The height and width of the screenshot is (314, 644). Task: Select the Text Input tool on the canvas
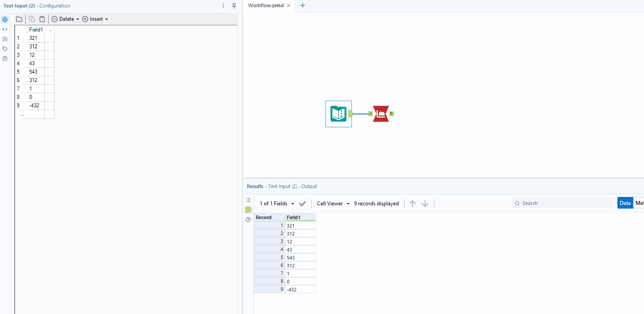tap(338, 114)
